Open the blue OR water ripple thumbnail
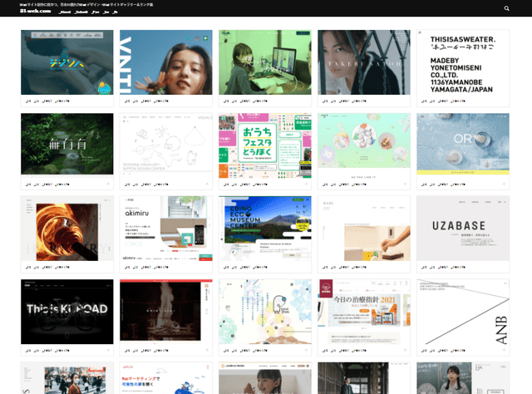 (x=463, y=144)
